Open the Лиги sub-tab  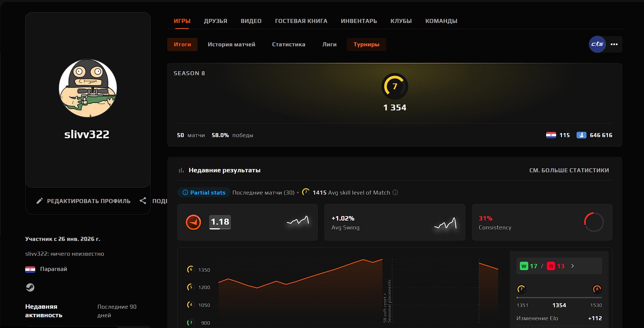coord(329,44)
